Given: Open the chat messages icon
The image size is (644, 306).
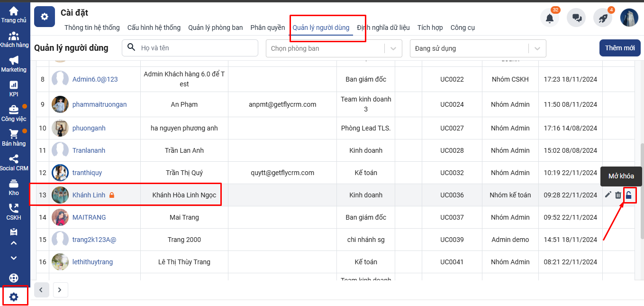Looking at the screenshot, I should [576, 18].
